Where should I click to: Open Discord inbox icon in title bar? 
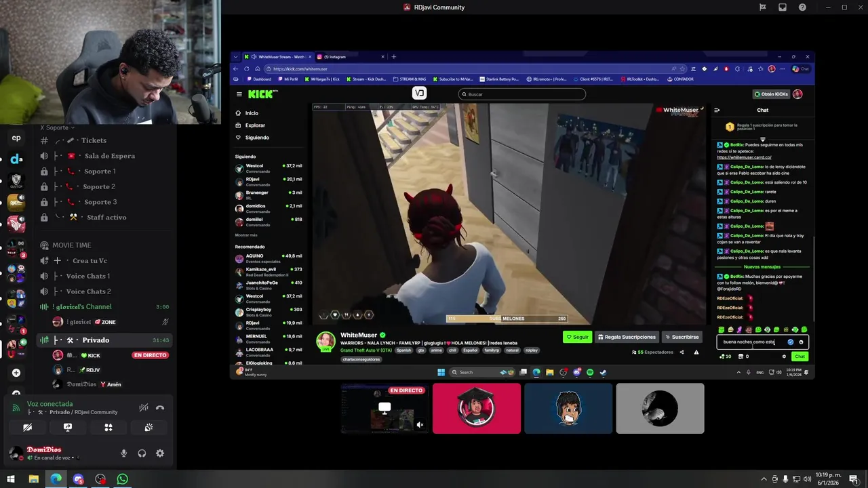(783, 7)
